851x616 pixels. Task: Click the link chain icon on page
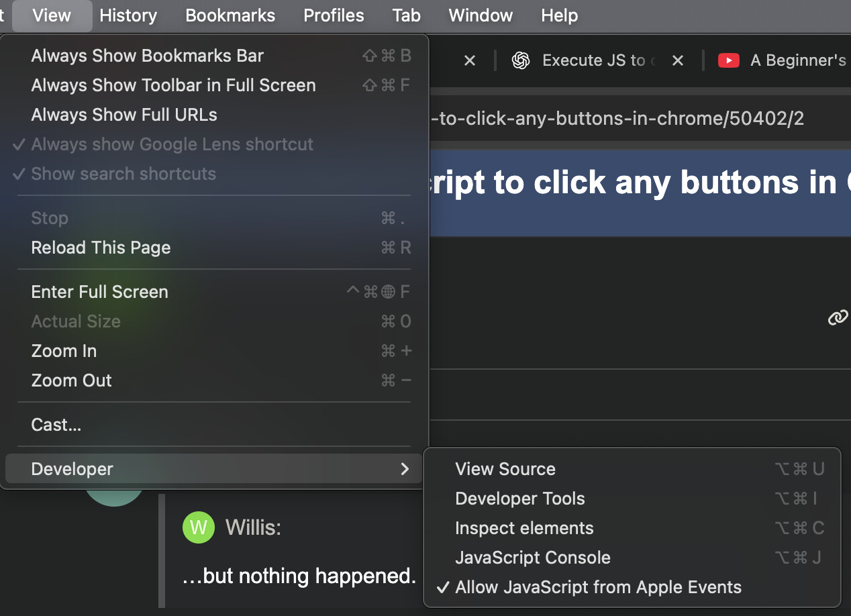click(838, 317)
